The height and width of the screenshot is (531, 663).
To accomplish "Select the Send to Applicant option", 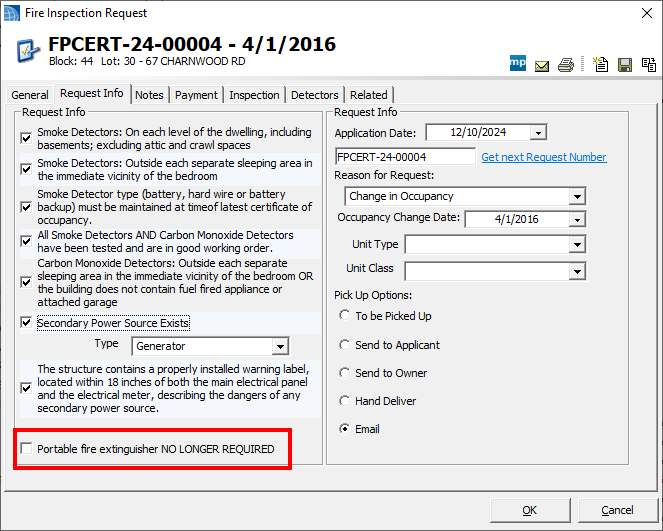I will coord(345,345).
